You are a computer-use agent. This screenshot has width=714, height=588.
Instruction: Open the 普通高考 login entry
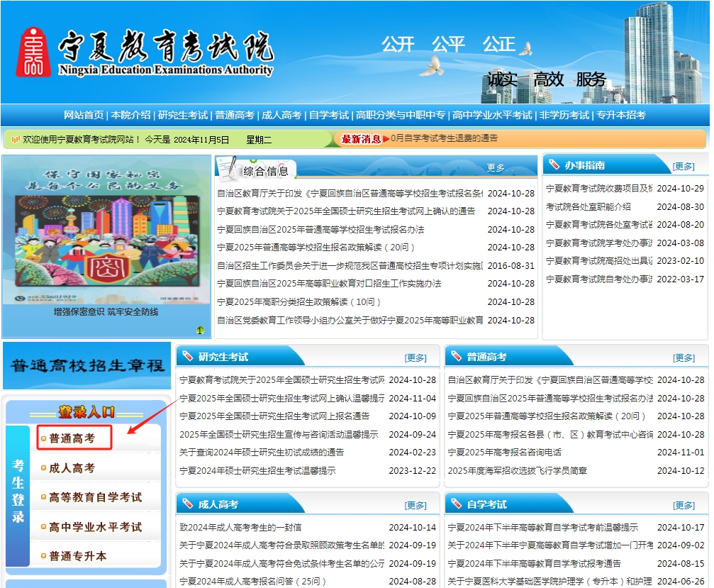[x=72, y=438]
